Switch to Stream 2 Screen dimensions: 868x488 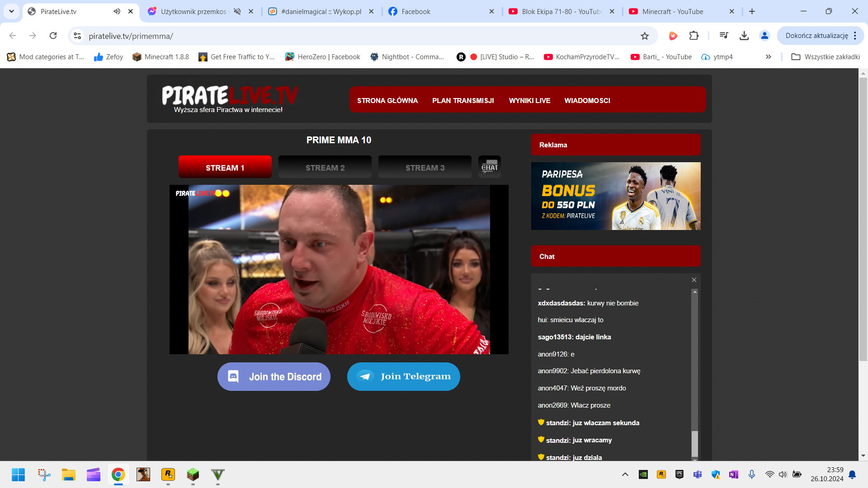[x=325, y=168]
